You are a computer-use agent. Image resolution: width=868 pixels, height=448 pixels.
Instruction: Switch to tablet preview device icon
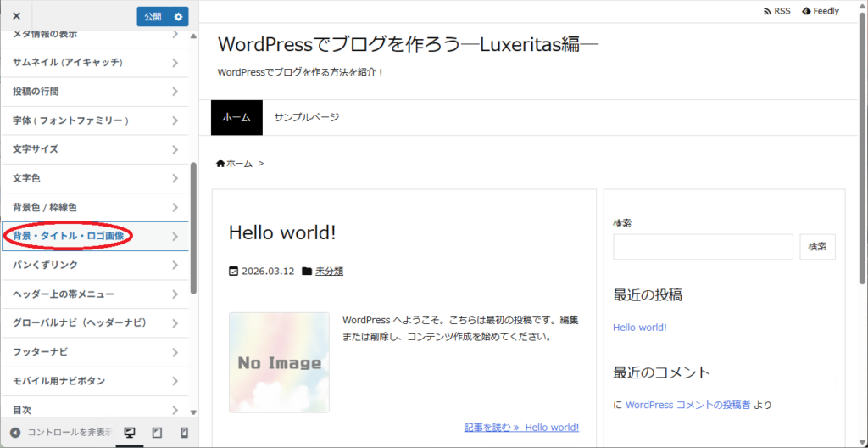click(x=157, y=433)
